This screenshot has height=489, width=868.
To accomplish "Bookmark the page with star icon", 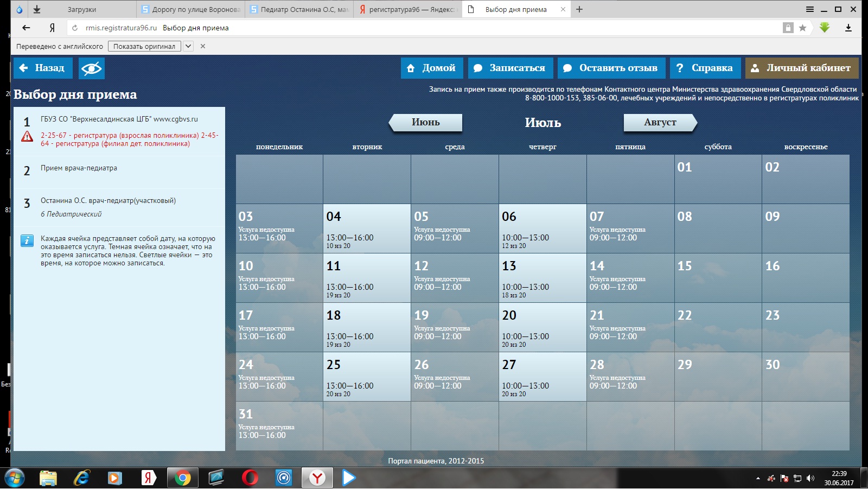I will tap(802, 28).
